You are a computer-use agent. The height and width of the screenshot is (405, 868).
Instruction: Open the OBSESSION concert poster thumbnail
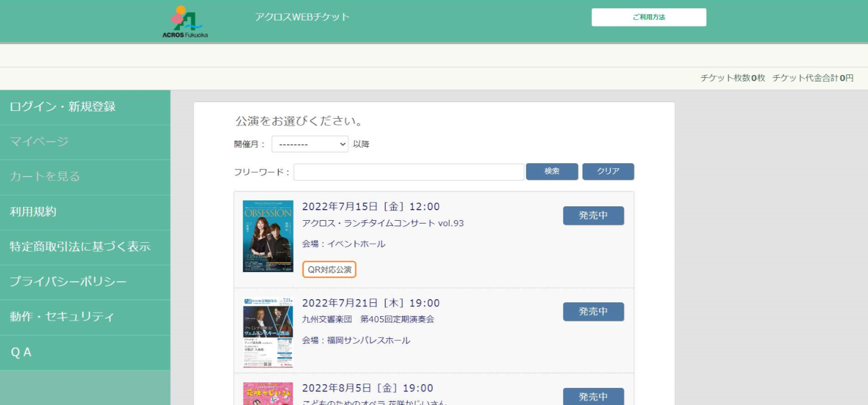tap(268, 236)
